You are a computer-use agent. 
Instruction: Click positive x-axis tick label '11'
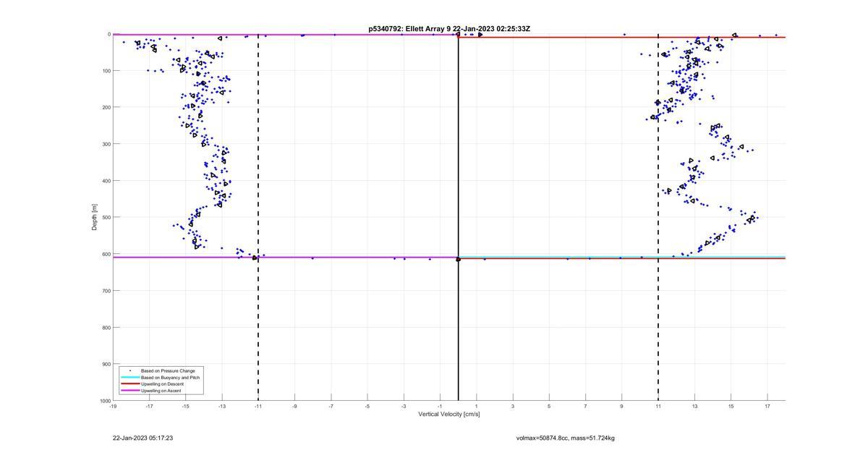pos(658,406)
